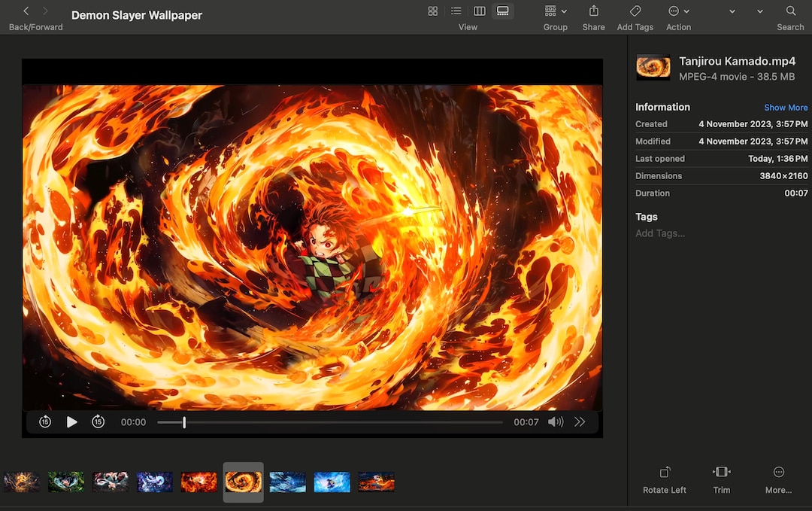Expand the rightmost toolbar chevron menu
This screenshot has width=812, height=511.
coord(758,11)
